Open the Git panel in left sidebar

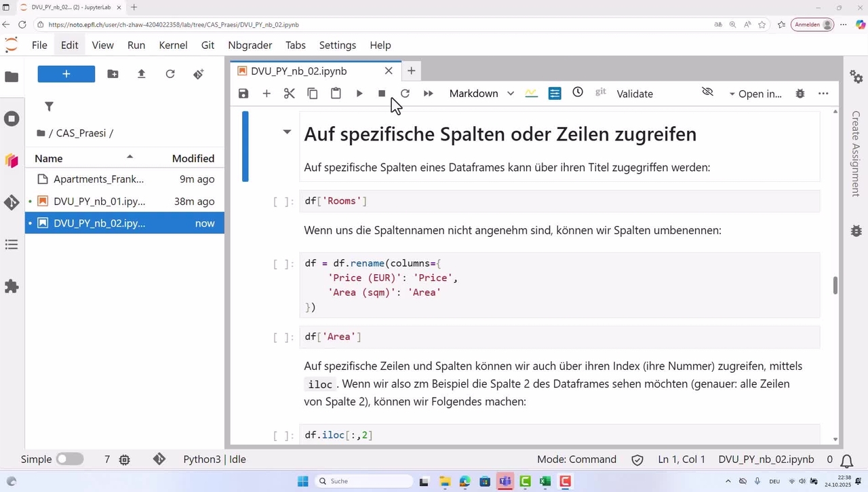point(12,202)
